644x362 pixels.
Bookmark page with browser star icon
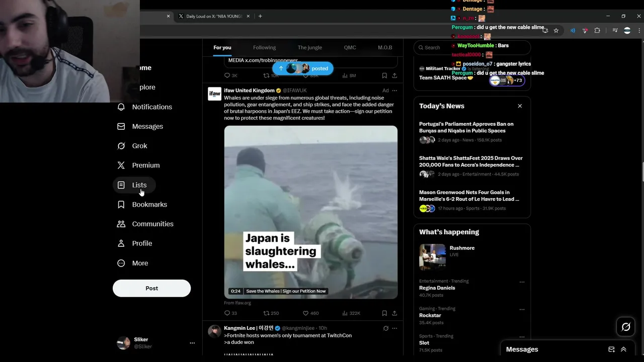click(x=556, y=31)
